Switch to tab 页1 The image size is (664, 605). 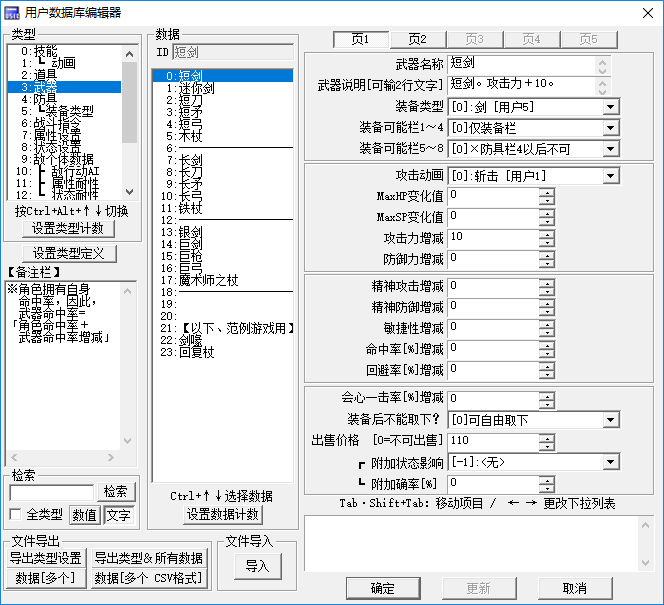(361, 39)
